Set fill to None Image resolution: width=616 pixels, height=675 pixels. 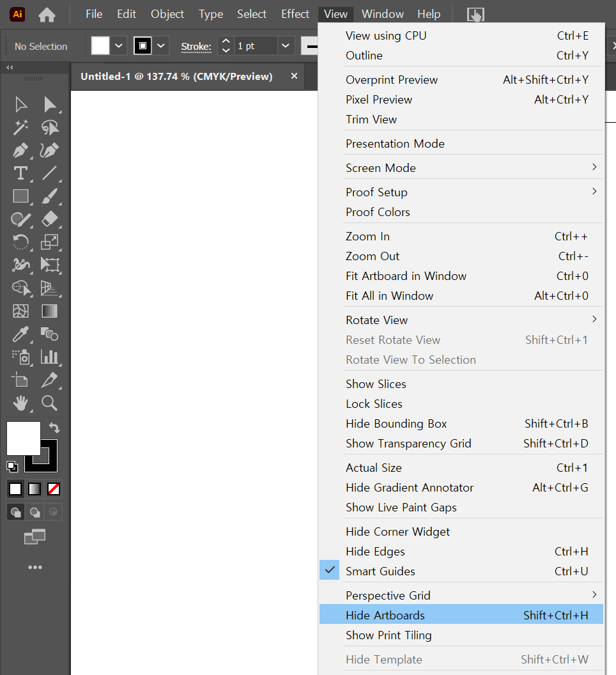[54, 489]
